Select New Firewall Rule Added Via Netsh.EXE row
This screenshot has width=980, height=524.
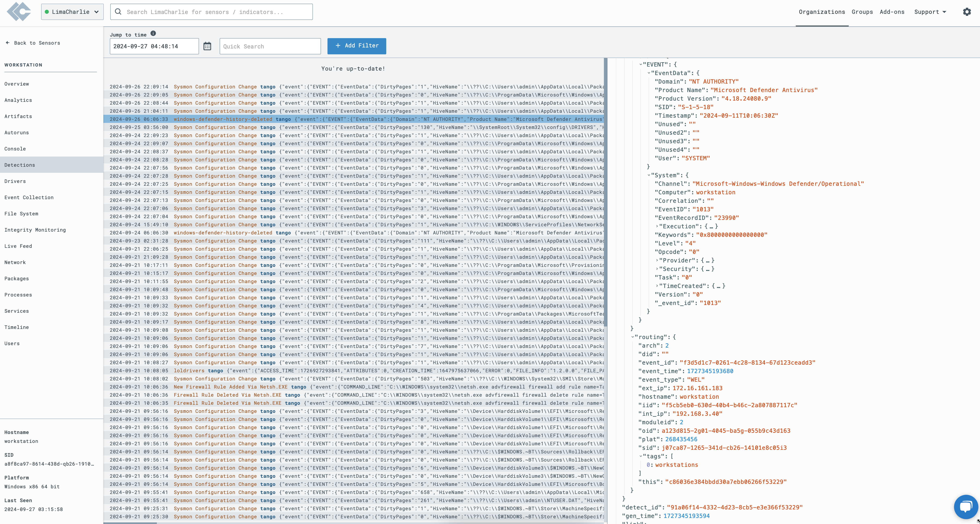(x=353, y=387)
